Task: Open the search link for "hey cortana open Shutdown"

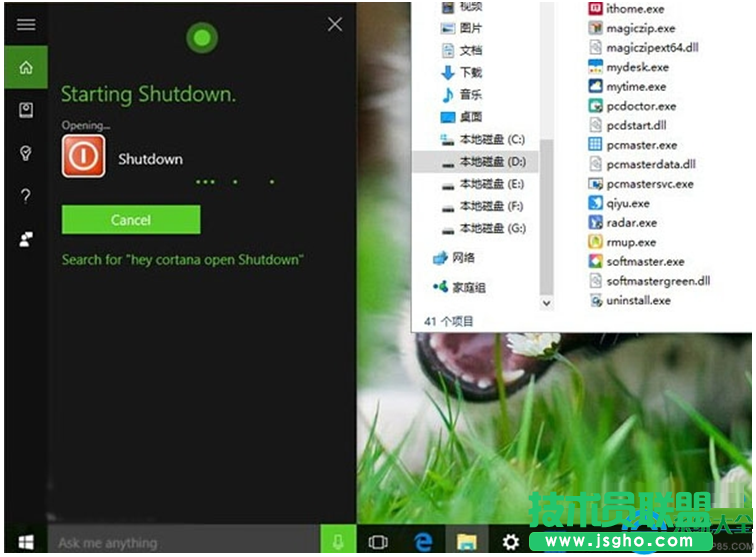Action: pos(183,260)
